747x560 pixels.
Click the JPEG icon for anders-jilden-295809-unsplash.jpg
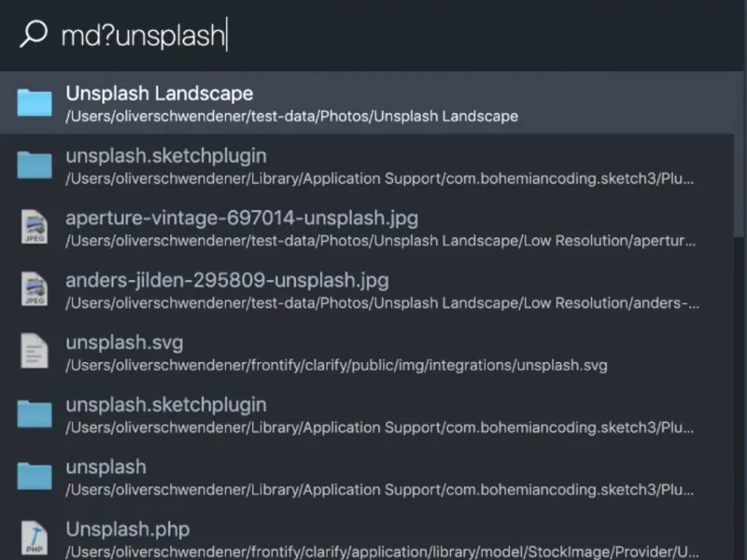[x=35, y=289]
